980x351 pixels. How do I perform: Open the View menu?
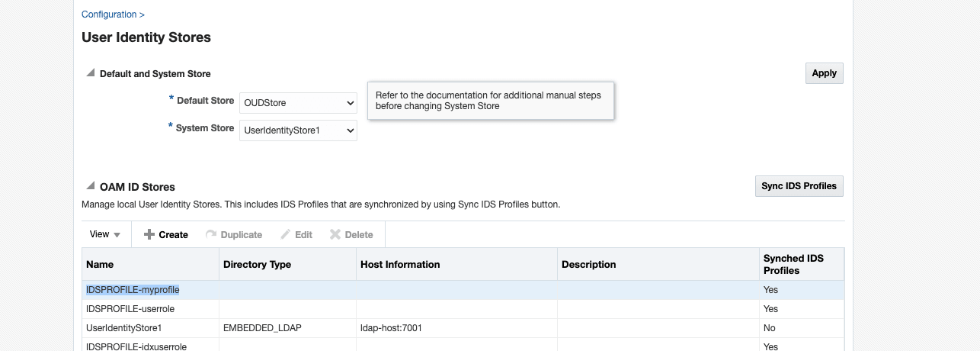(105, 234)
